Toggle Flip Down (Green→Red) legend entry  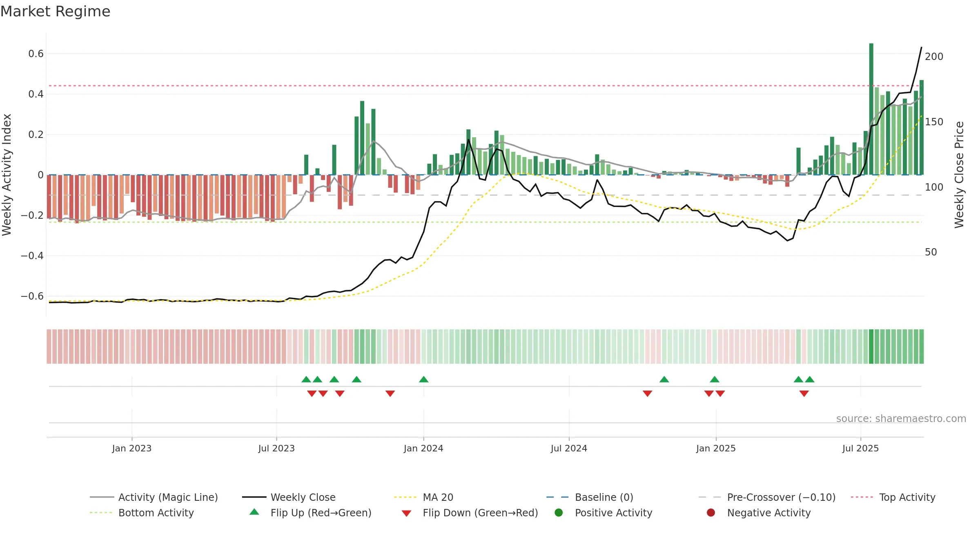(470, 513)
